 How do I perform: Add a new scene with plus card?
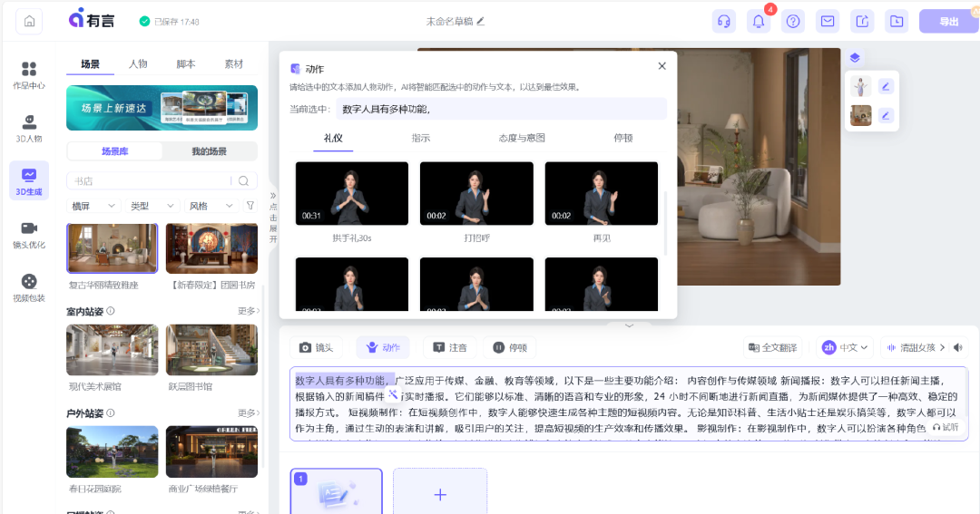pos(440,495)
